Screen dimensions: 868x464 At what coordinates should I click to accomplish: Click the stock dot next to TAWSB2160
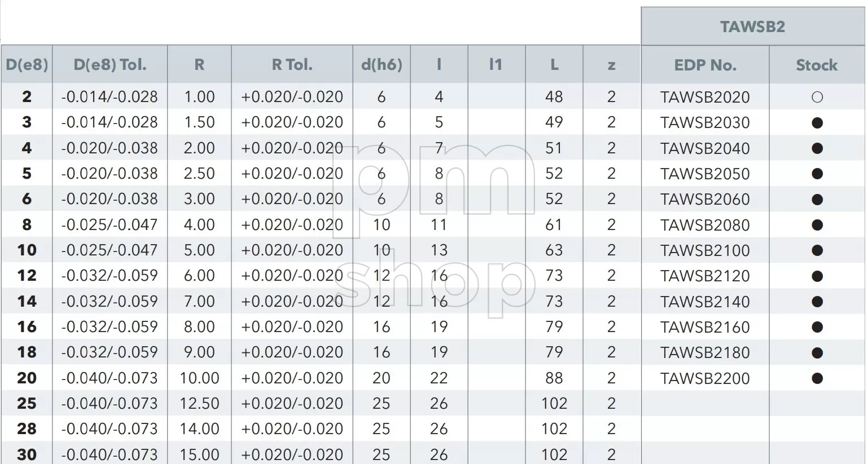[817, 327]
